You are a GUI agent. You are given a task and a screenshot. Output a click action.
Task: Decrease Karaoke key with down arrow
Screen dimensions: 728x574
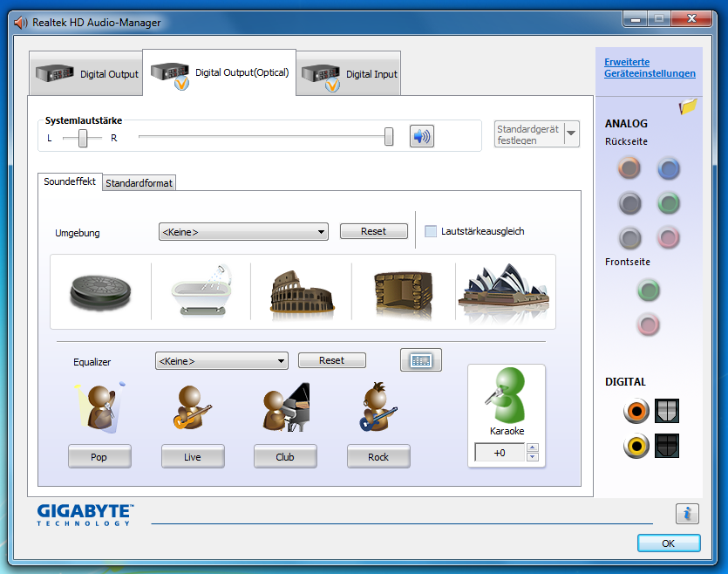click(533, 457)
